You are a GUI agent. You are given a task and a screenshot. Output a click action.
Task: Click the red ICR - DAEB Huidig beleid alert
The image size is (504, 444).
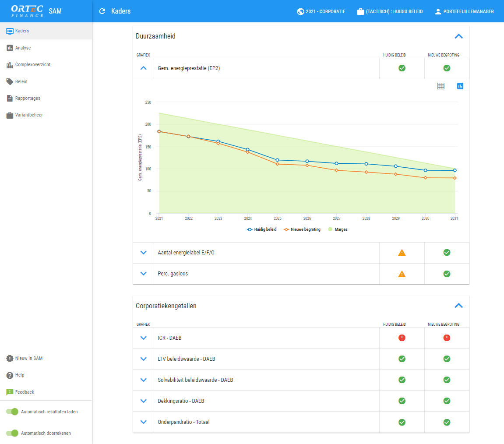402,338
